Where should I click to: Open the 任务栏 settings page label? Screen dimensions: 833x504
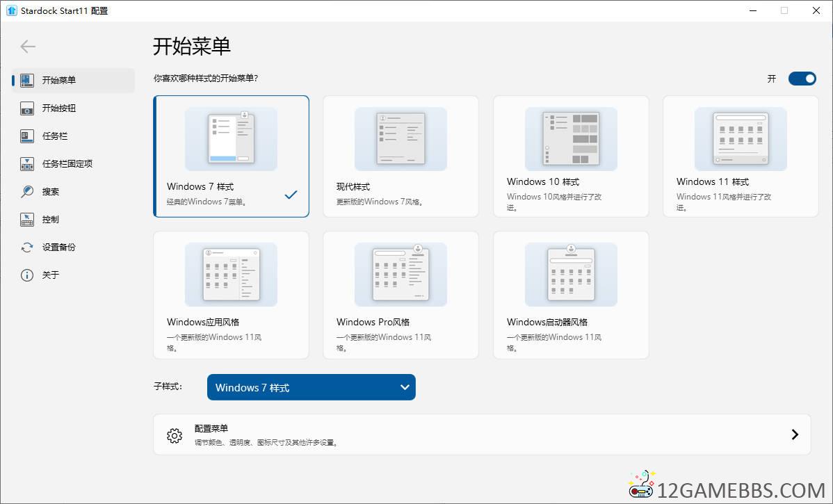(55, 136)
